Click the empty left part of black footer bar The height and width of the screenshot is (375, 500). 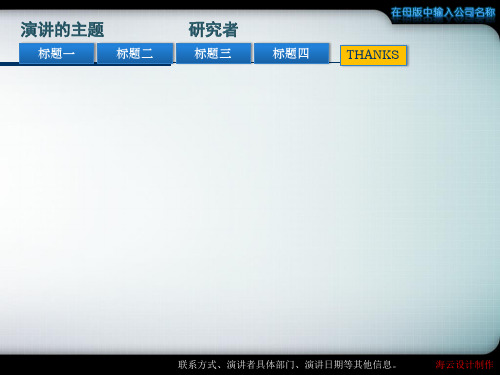point(87,365)
